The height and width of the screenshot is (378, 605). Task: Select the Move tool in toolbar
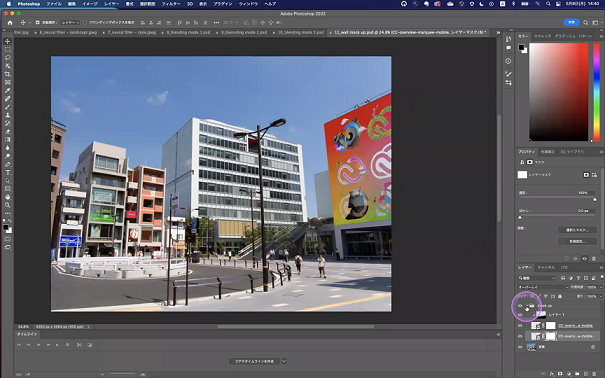(x=8, y=41)
